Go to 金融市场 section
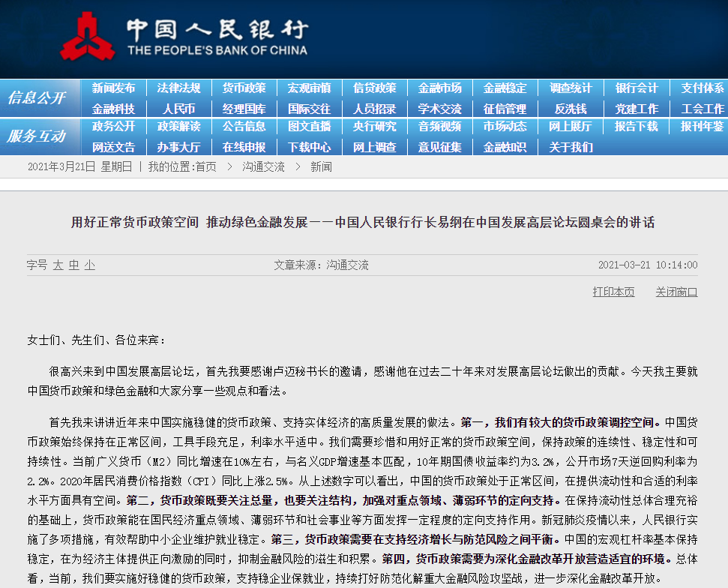Screen dimensions: 728x588 tap(439, 88)
